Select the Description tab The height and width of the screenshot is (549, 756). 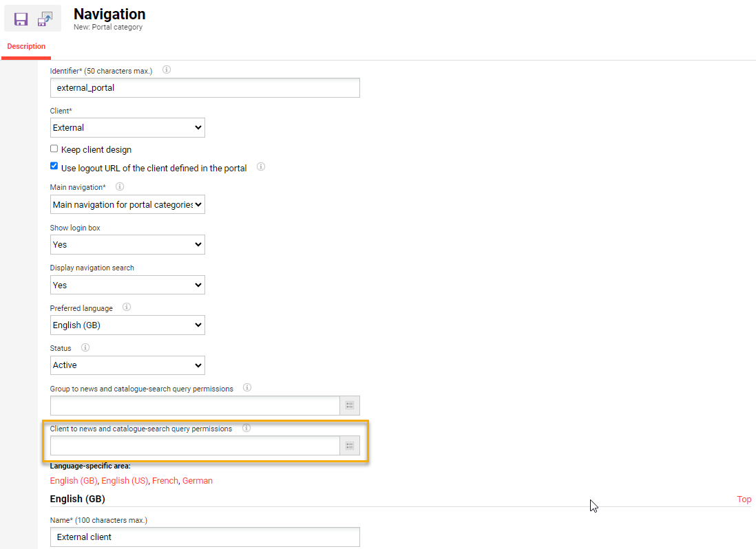26,47
